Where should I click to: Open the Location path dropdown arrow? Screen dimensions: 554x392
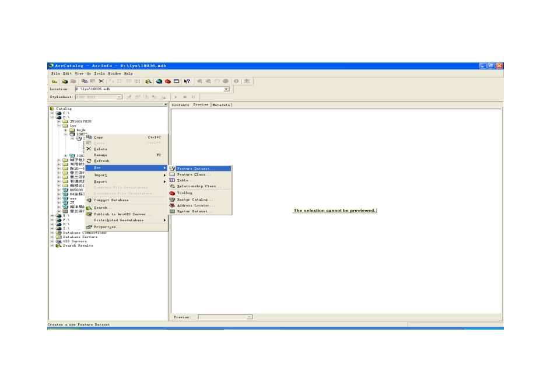point(226,89)
